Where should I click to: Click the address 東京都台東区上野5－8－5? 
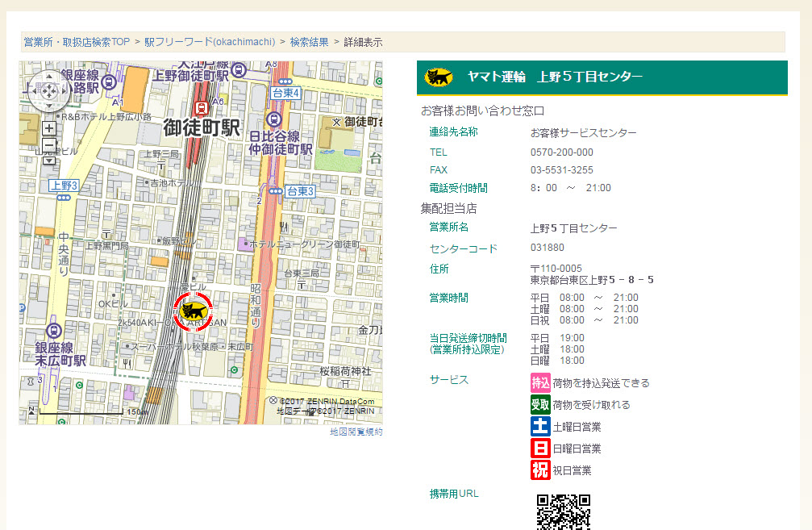592,280
